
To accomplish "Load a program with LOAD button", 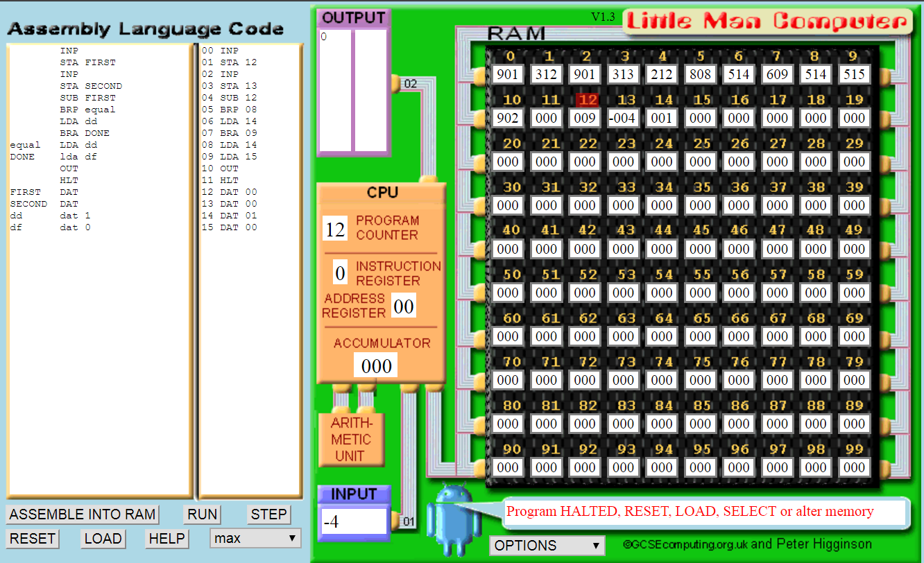I will (x=103, y=539).
